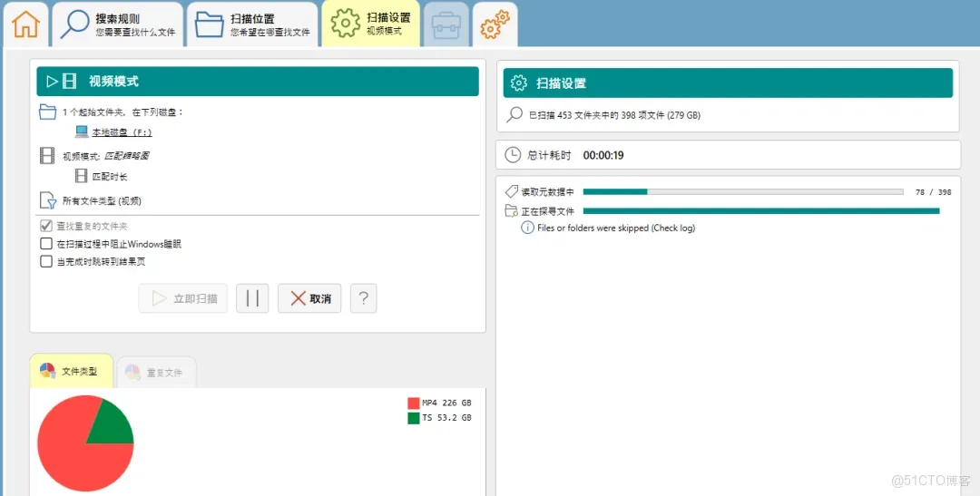
Task: Click the 正在搜寻文件 progress bar
Action: [761, 211]
